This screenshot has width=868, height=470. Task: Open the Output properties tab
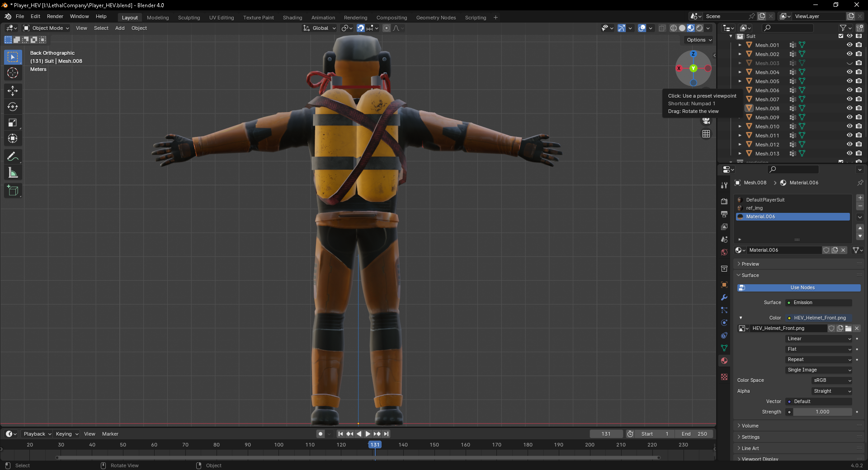(x=724, y=214)
